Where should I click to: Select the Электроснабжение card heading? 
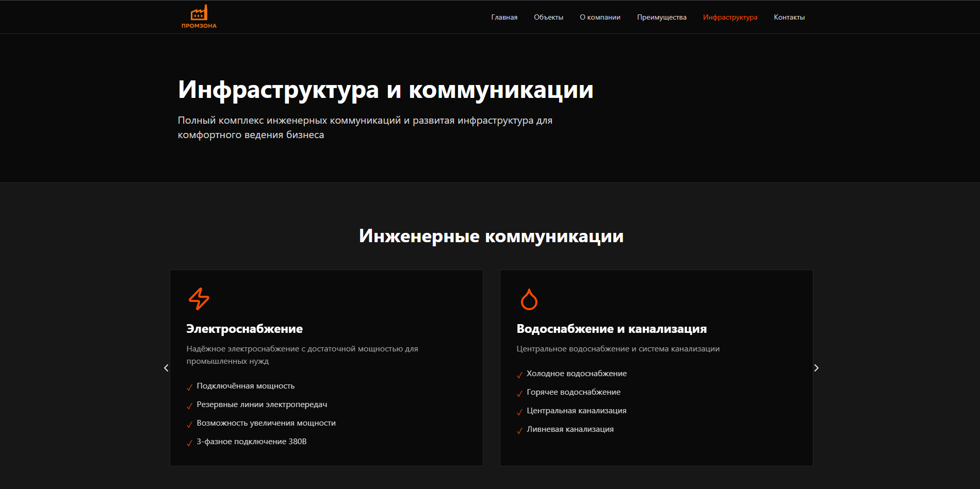(244, 329)
